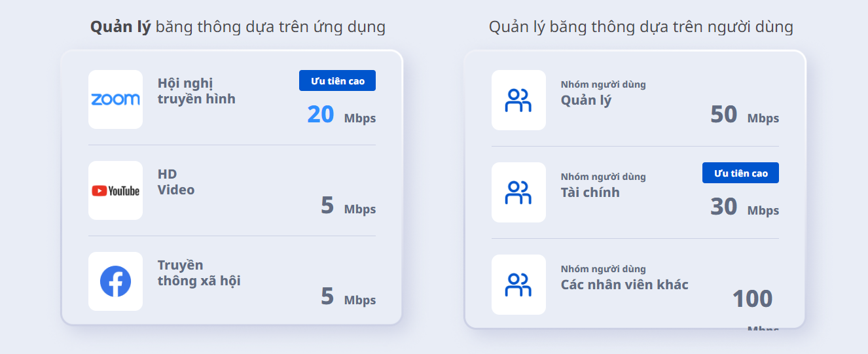The height and width of the screenshot is (354, 868).
Task: Click the 5 Mbps value for HD Video
Action: click(x=348, y=206)
